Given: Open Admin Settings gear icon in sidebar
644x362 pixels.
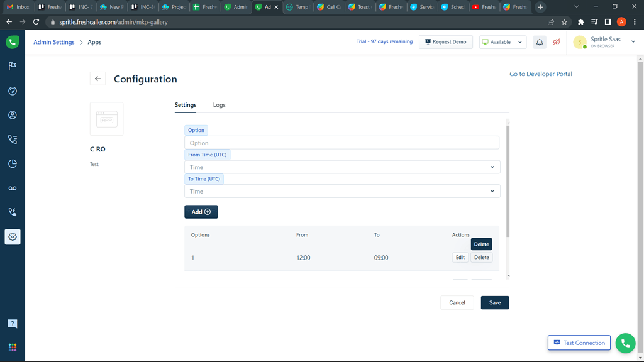Looking at the screenshot, I should pyautogui.click(x=13, y=237).
